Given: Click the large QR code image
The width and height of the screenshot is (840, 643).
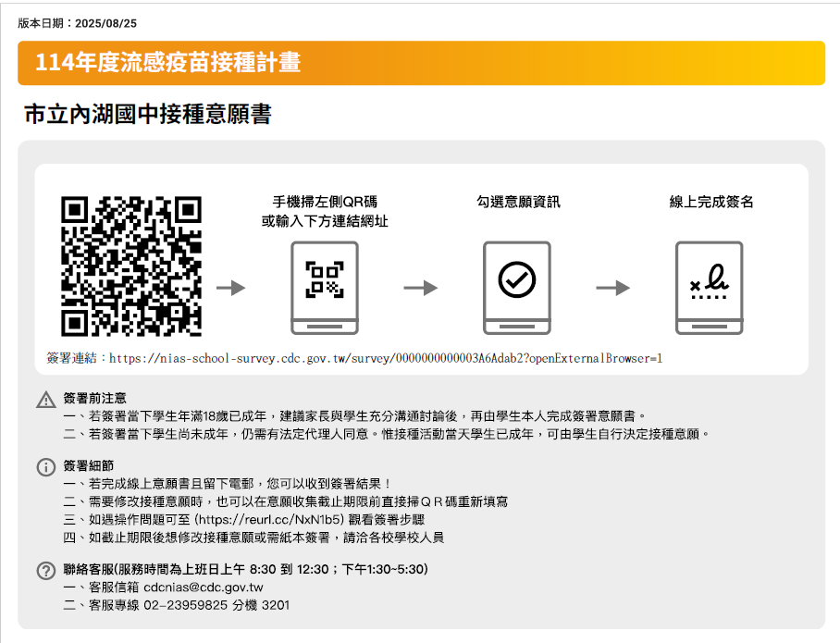Looking at the screenshot, I should [x=131, y=266].
